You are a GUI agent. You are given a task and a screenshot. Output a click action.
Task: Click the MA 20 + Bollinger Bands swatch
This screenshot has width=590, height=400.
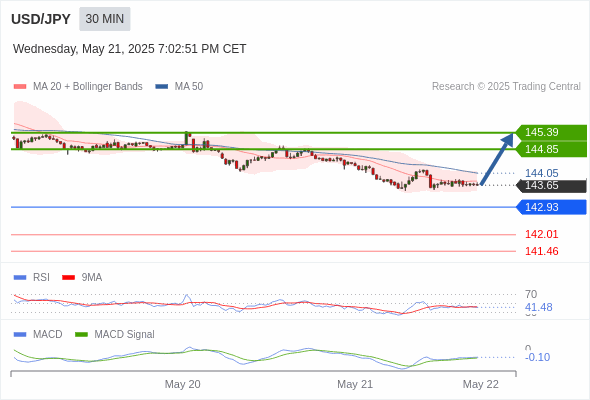click(x=20, y=87)
